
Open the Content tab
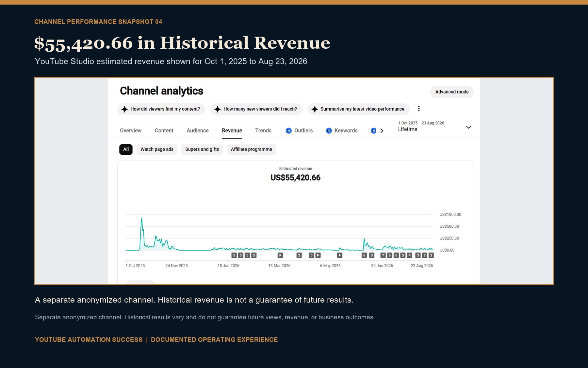click(164, 131)
